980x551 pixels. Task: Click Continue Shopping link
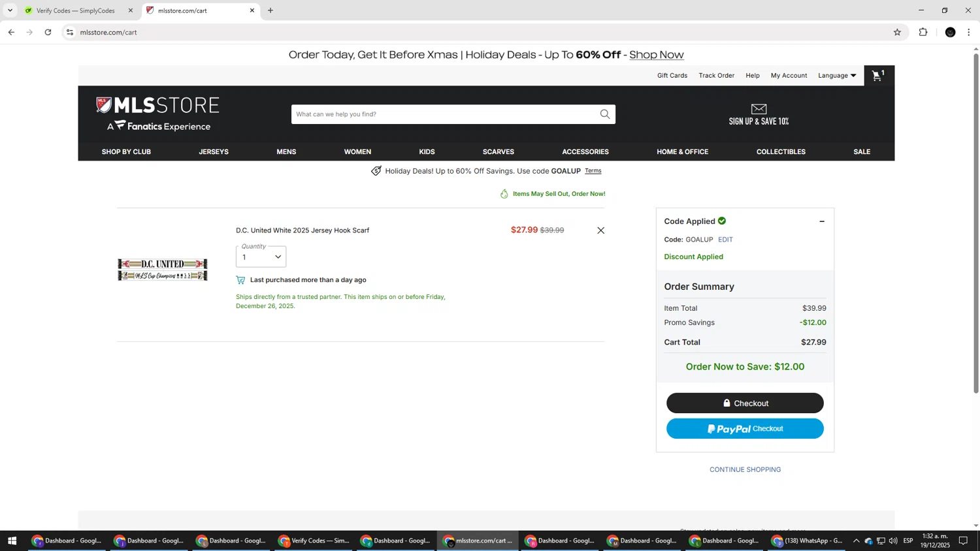click(745, 470)
